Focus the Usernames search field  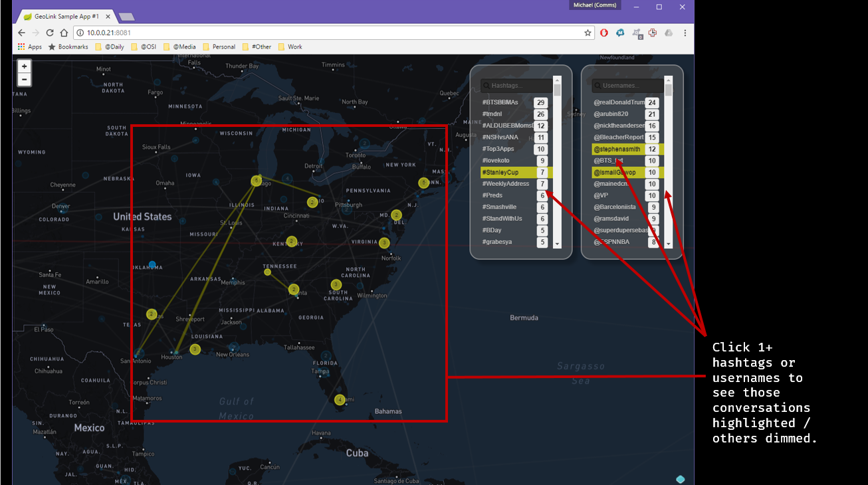(x=627, y=86)
